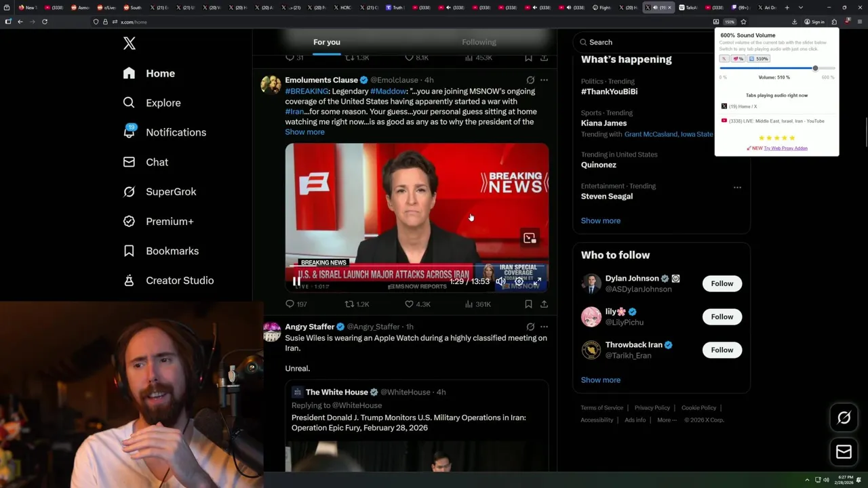Follow lily @LilyPichu
Image resolution: width=868 pixels, height=488 pixels.
point(722,317)
